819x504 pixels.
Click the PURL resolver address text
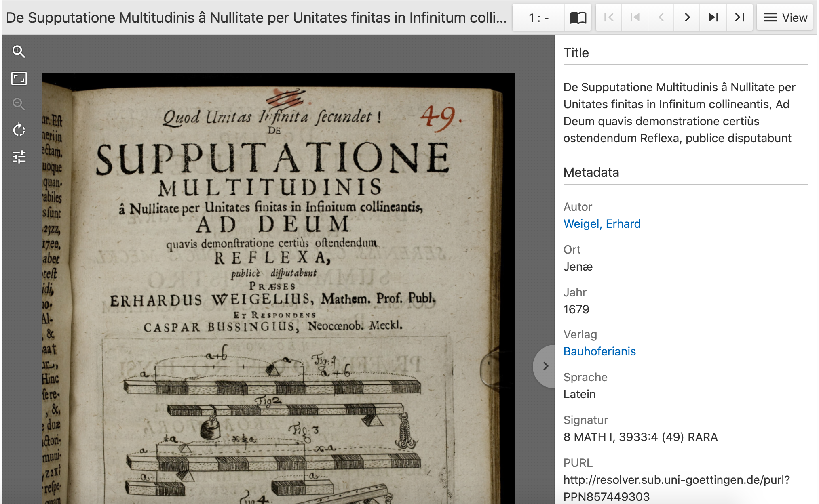(677, 488)
